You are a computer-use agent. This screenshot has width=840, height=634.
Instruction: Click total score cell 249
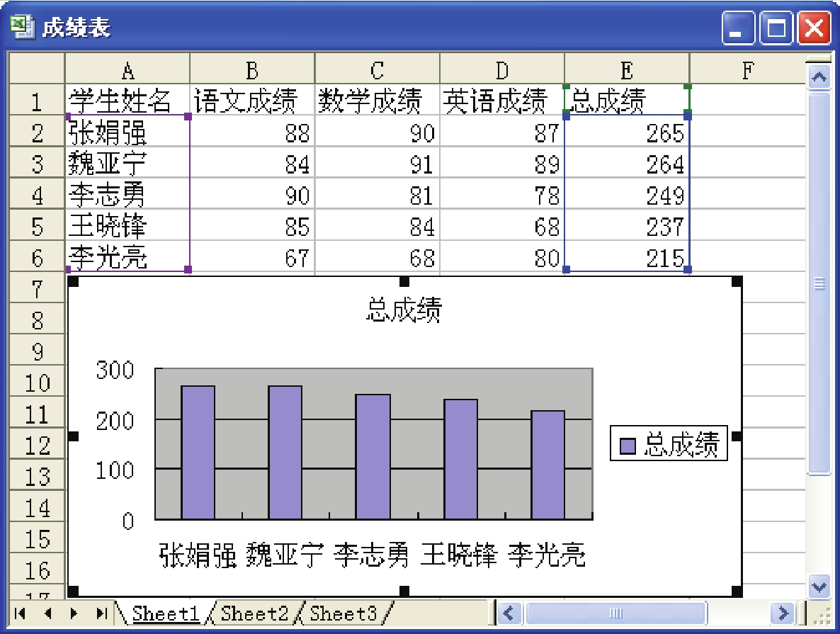[x=627, y=193]
